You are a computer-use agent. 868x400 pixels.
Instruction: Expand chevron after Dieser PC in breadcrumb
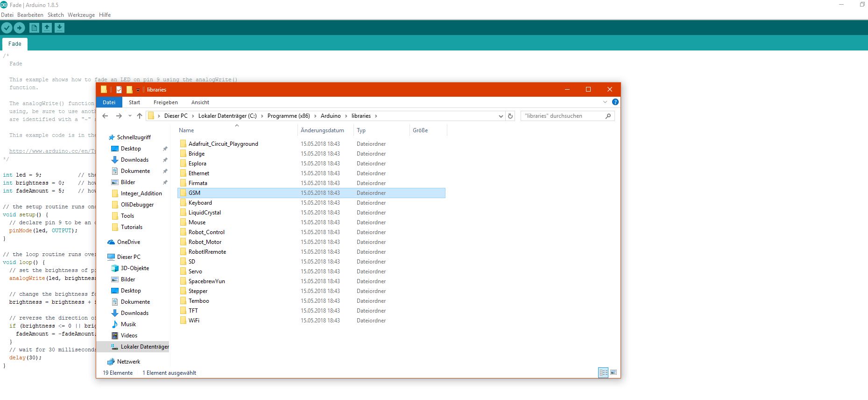pos(192,116)
